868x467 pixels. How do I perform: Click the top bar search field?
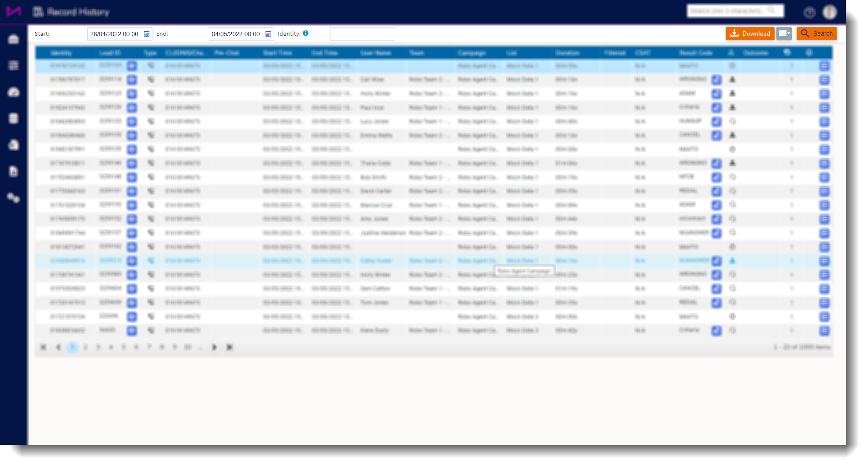pyautogui.click(x=735, y=11)
